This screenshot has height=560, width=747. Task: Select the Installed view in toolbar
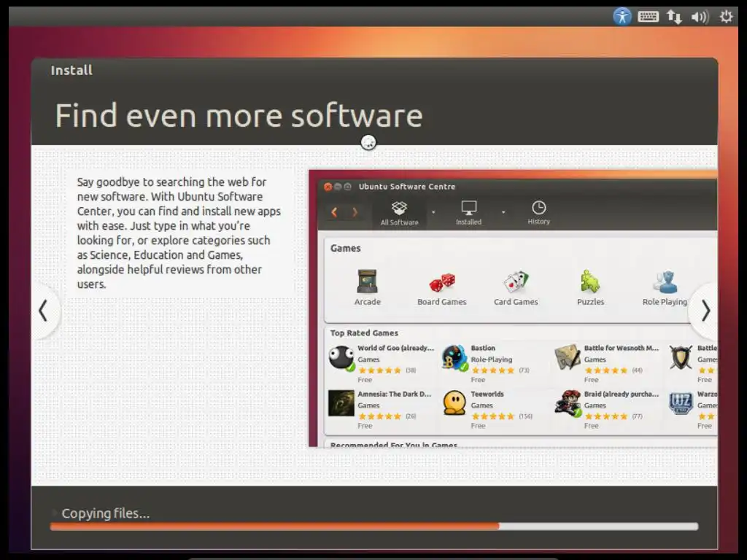coord(469,213)
